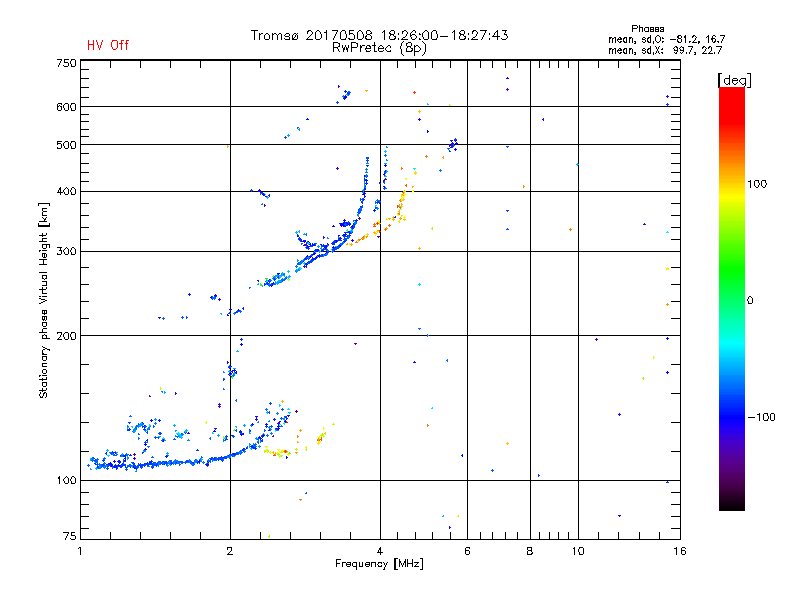The image size is (800, 600).
Task: Click the '16' frequency axis label
Action: 680,551
